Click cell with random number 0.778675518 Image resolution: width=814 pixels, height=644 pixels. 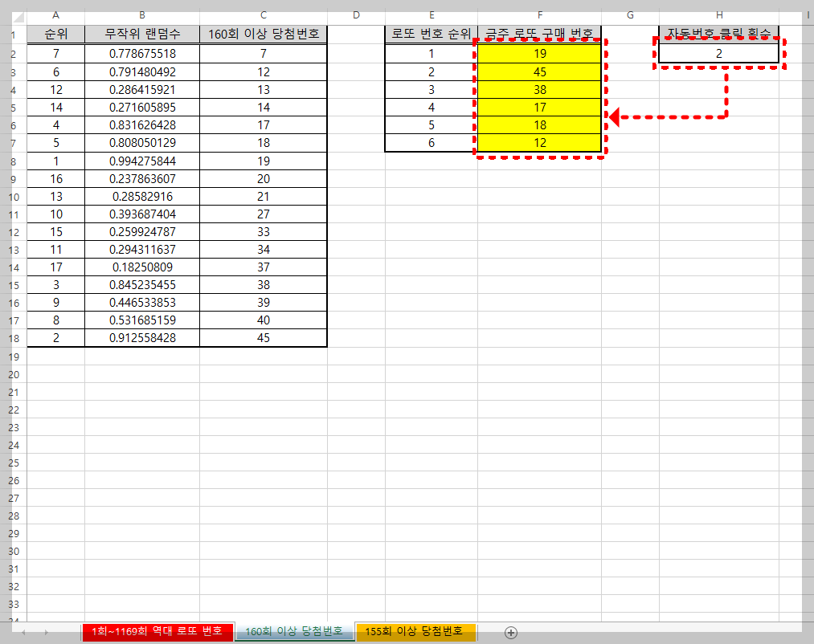142,54
